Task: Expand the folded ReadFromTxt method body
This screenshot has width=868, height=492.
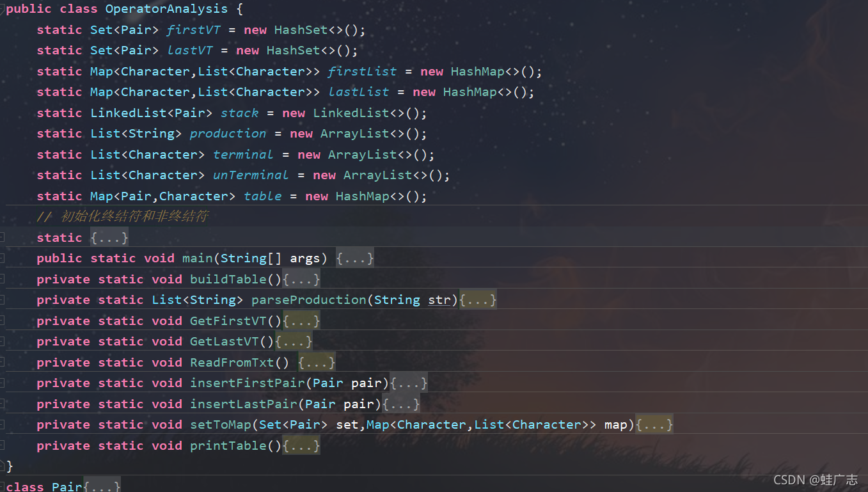Action: click(317, 362)
